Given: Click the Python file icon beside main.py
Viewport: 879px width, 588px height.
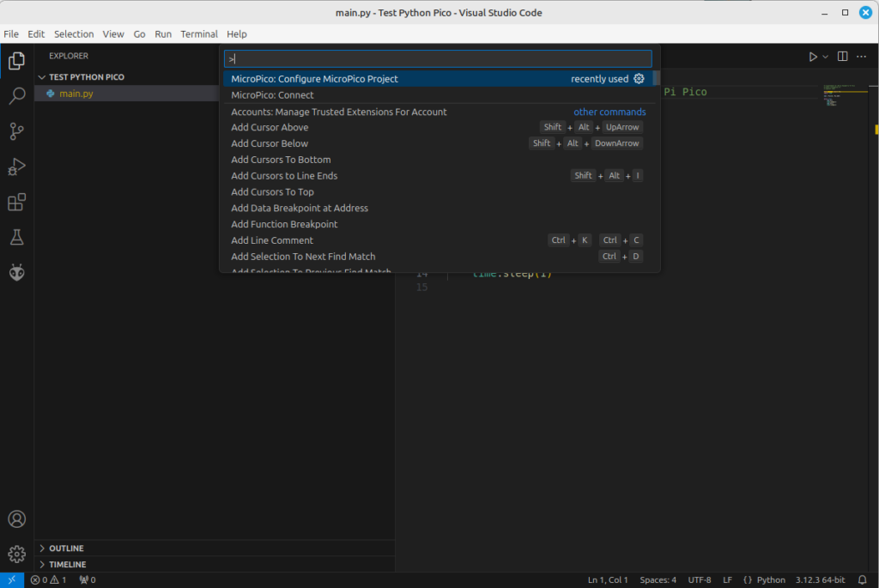Looking at the screenshot, I should click(x=51, y=94).
